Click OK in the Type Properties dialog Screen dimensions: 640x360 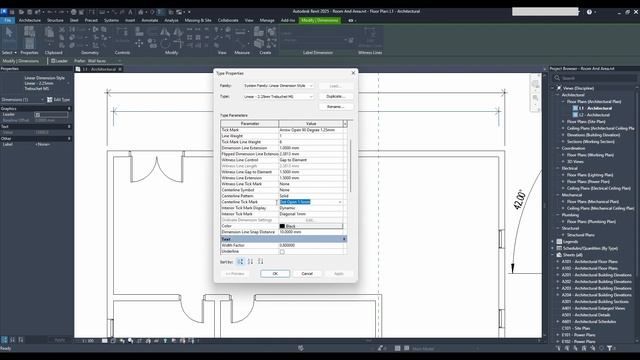tap(275, 273)
